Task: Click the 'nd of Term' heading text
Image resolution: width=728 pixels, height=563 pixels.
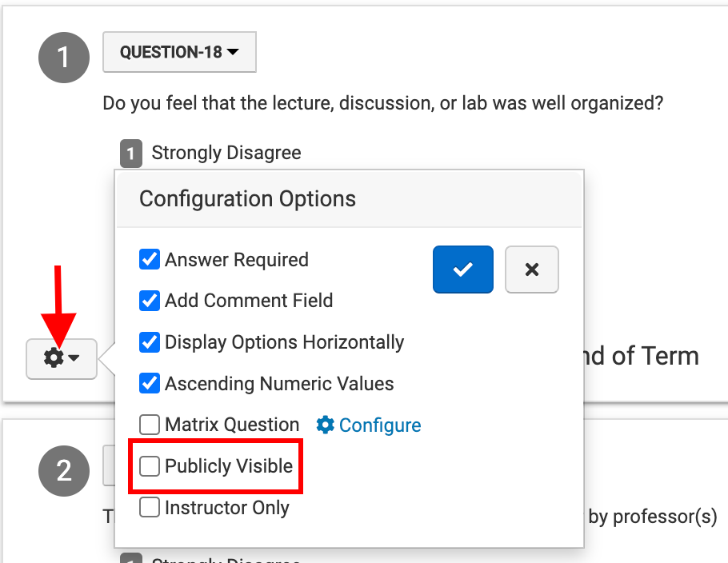Action: point(637,356)
